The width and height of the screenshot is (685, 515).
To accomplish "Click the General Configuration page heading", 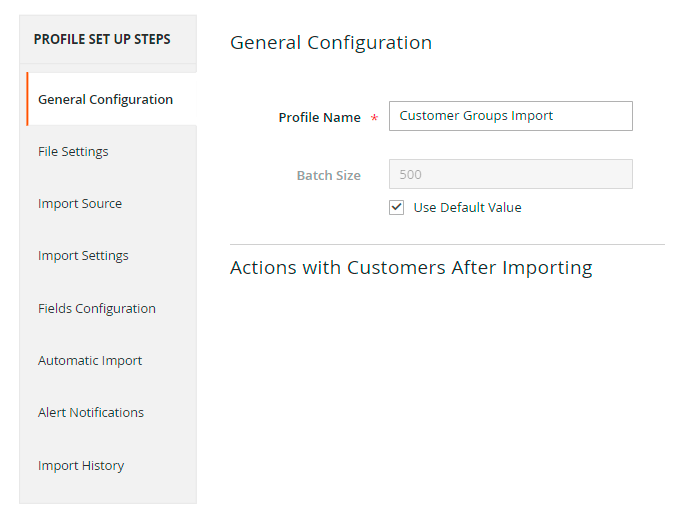I will 331,43.
